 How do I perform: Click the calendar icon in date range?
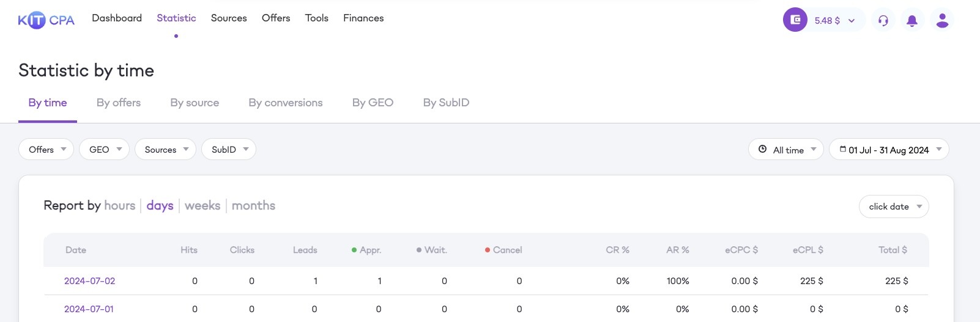843,149
